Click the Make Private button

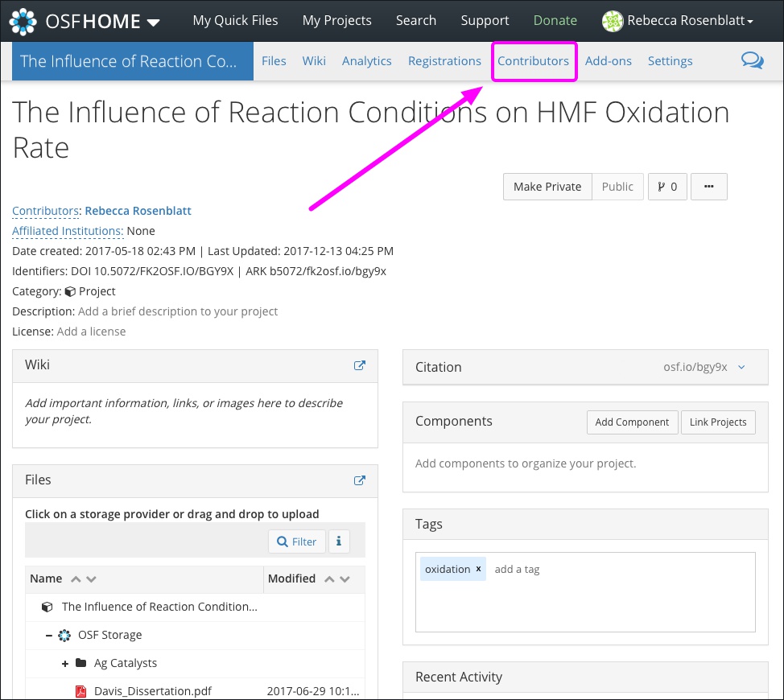(547, 187)
